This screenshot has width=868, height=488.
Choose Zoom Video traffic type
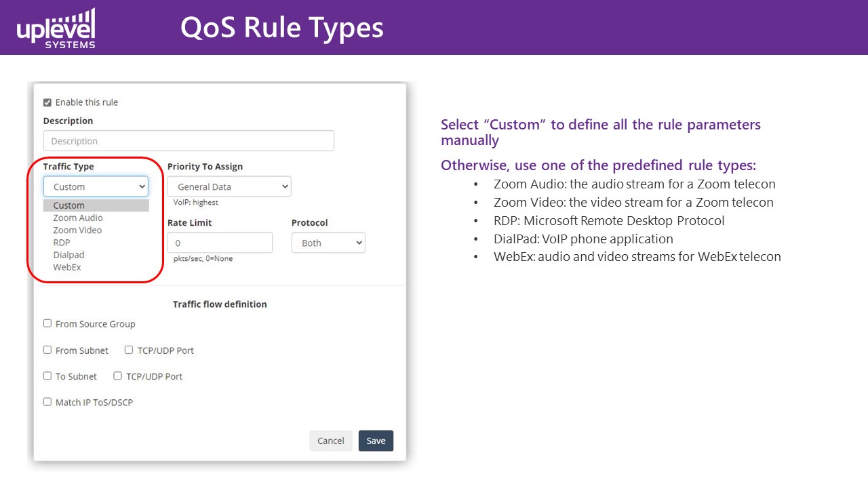pyautogui.click(x=77, y=230)
